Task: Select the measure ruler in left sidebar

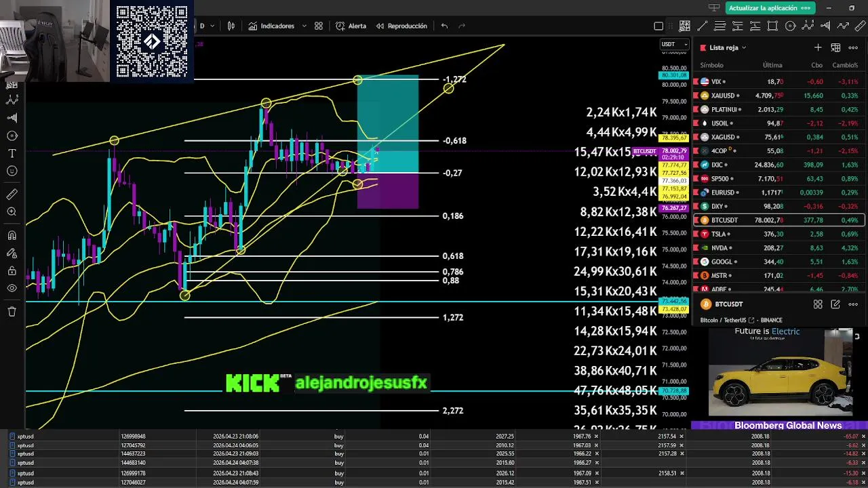Action: 12,195
